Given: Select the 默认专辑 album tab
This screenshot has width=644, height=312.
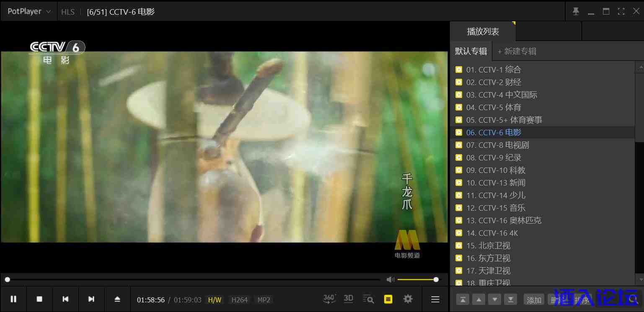Looking at the screenshot, I should click(x=471, y=51).
